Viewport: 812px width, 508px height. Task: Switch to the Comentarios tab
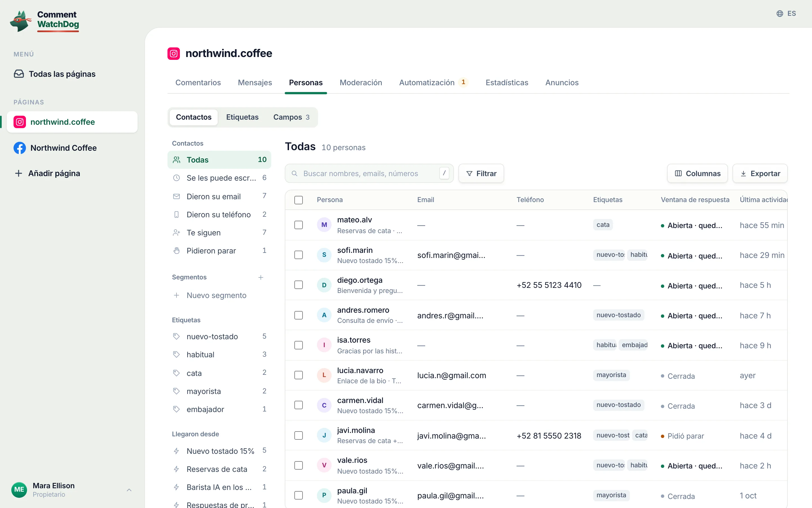198,83
